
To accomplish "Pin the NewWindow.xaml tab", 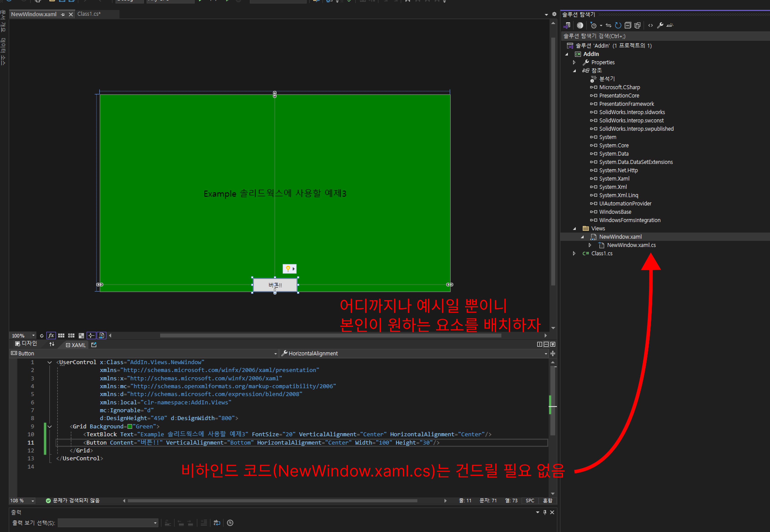I will point(63,14).
